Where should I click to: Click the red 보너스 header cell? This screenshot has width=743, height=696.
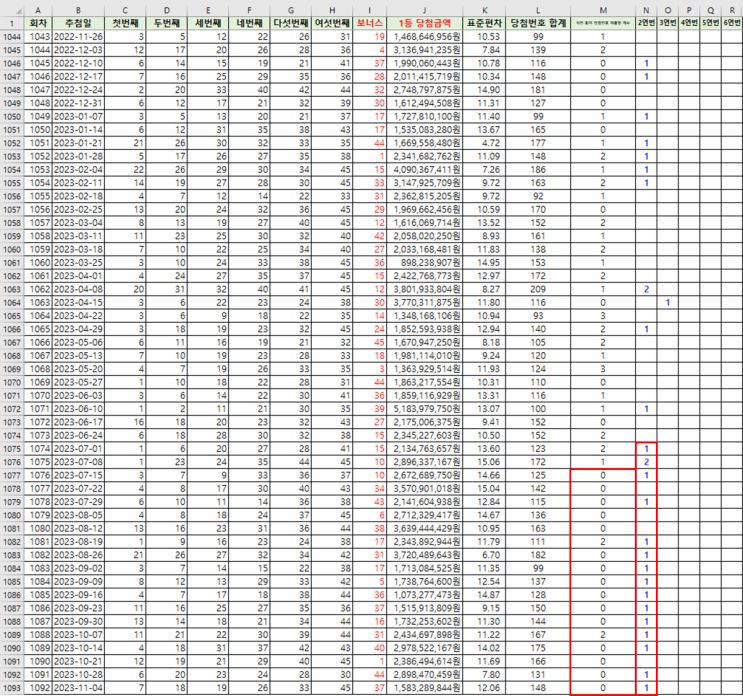(370, 23)
